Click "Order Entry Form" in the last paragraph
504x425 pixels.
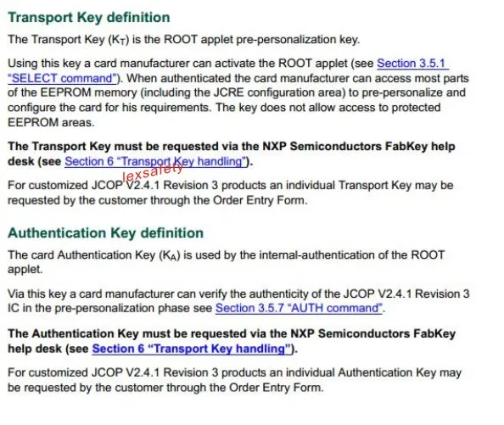pos(275,388)
